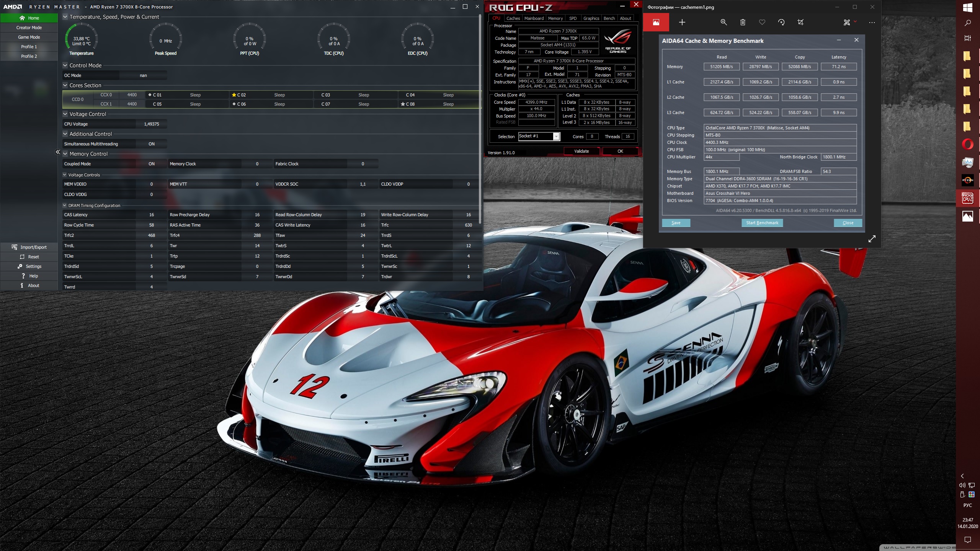Toggle Coupled Mode ON switch
This screenshot has width=980, height=551.
[x=152, y=164]
